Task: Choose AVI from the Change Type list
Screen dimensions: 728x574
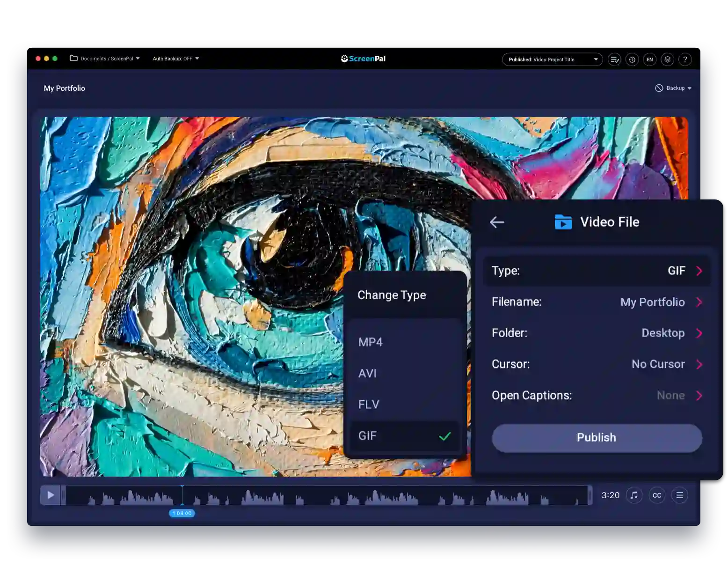Action: (368, 373)
